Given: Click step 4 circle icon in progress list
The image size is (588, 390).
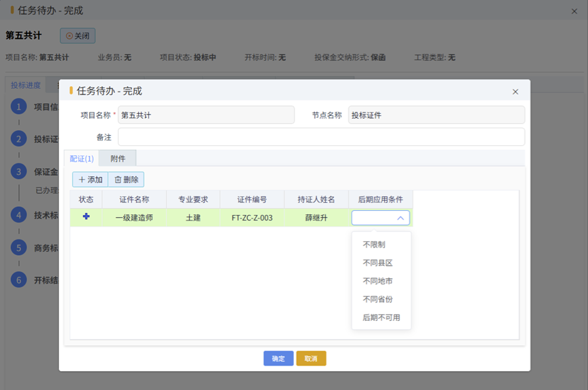Looking at the screenshot, I should coord(19,216).
